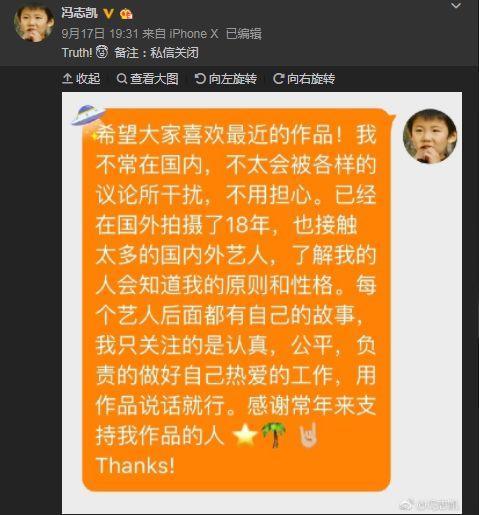Open 查看大图 to view full image
The width and height of the screenshot is (479, 515).
pyautogui.click(x=147, y=79)
